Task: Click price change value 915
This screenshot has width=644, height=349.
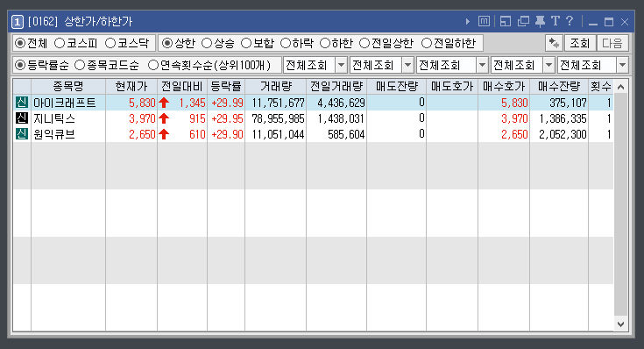Action: tap(197, 118)
